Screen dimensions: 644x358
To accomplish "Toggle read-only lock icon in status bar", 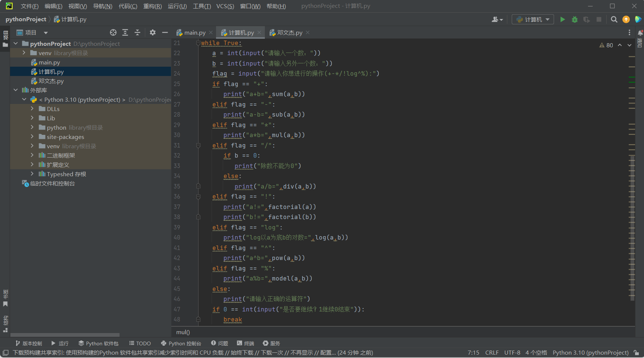I will point(637,353).
